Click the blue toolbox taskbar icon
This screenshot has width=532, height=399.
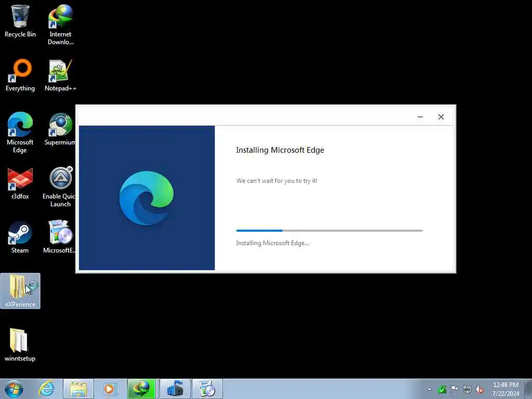175,389
